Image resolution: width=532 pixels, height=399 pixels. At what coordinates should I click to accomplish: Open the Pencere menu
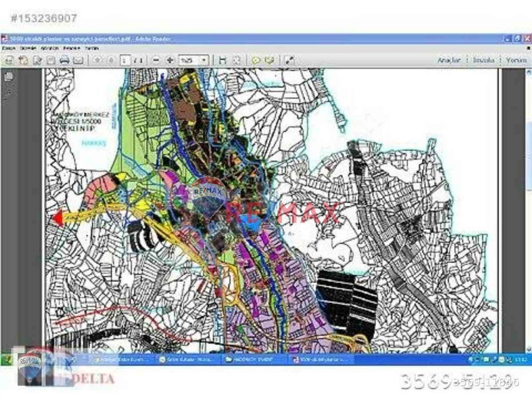tap(71, 48)
